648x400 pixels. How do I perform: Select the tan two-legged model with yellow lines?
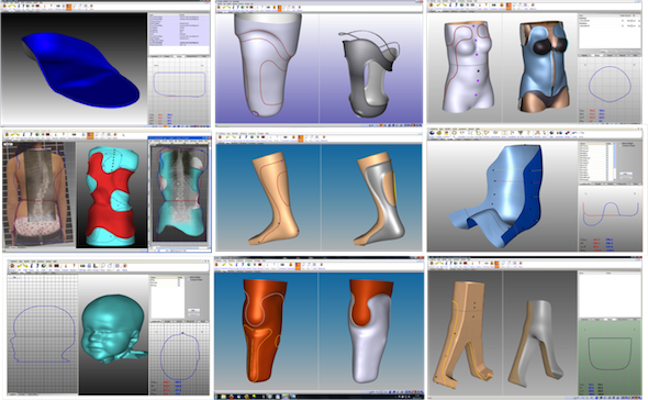click(x=463, y=335)
